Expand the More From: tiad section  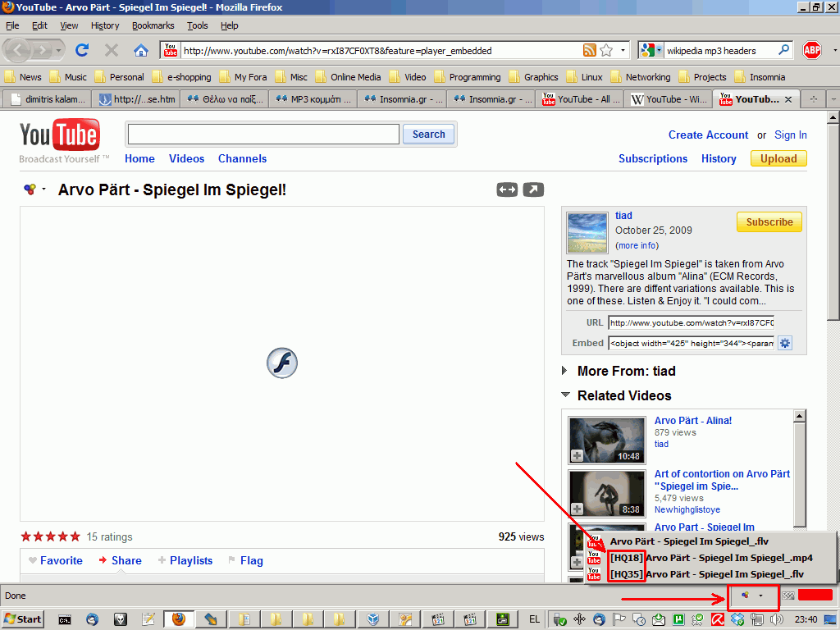coord(564,371)
